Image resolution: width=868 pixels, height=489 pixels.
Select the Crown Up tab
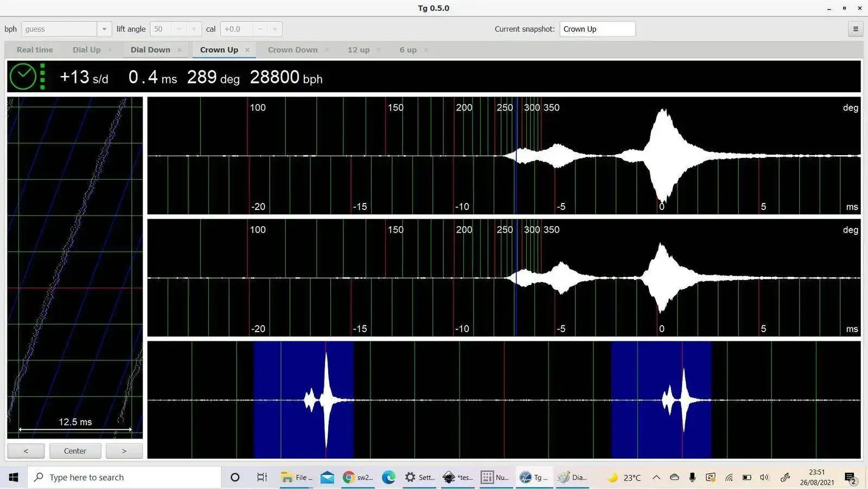pos(219,50)
